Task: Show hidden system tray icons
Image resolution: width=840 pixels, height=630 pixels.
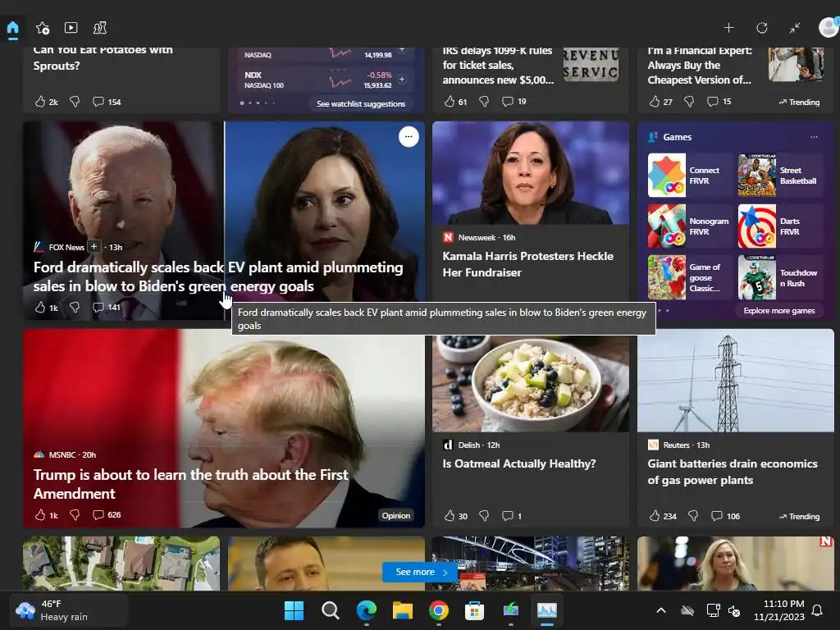Action: click(x=661, y=610)
